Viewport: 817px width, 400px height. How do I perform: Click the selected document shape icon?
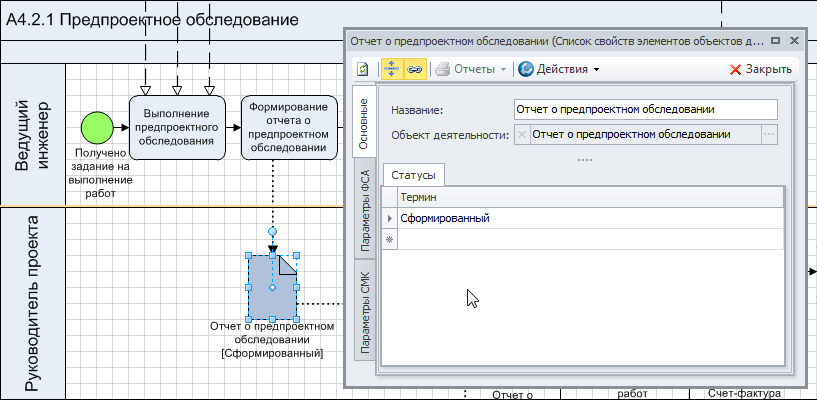tap(272, 287)
